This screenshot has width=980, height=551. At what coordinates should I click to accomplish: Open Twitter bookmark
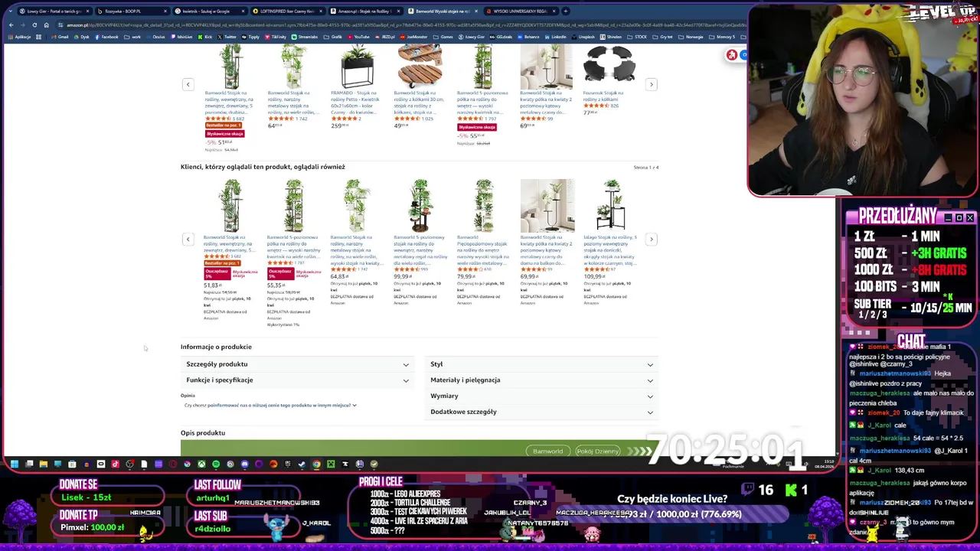tap(227, 37)
